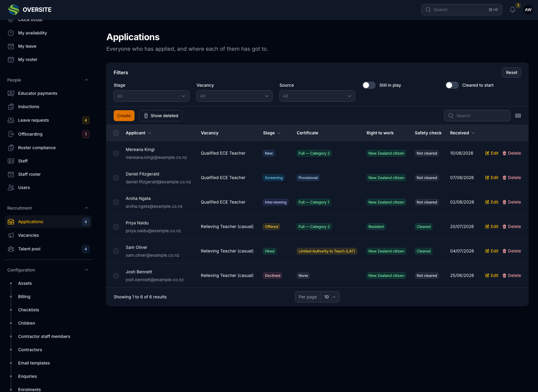Open the Vacancy filter dropdown
Screen dimensions: 538x392
point(234,96)
